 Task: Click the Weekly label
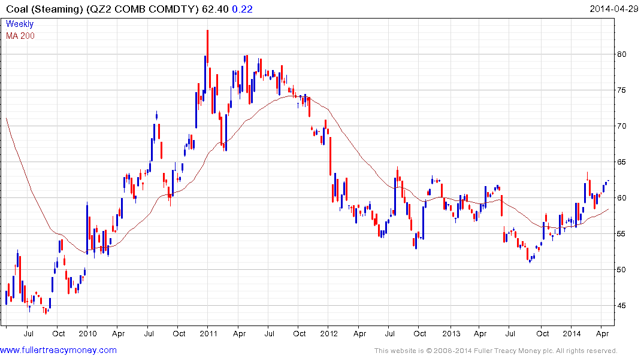click(x=20, y=24)
